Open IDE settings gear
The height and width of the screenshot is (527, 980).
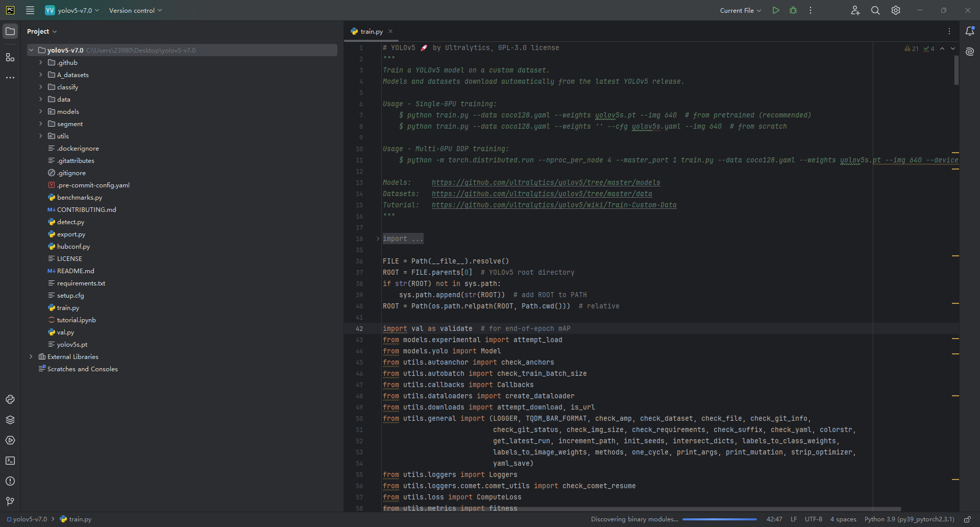tap(896, 10)
